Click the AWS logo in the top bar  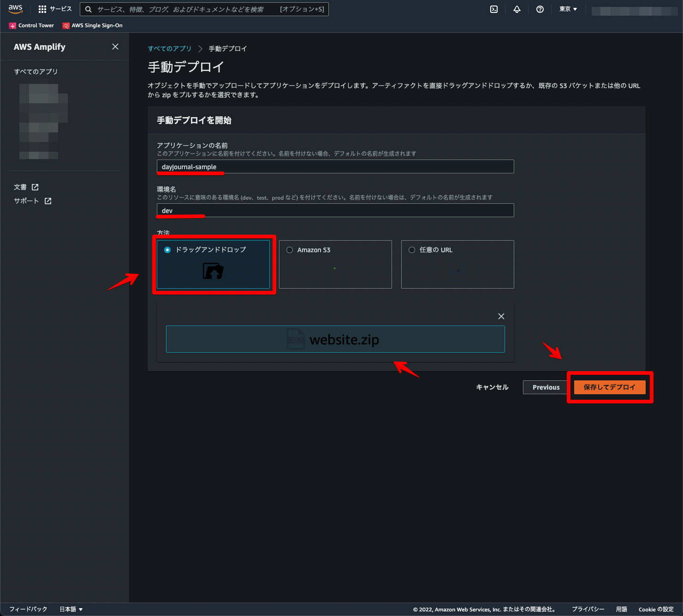(15, 9)
